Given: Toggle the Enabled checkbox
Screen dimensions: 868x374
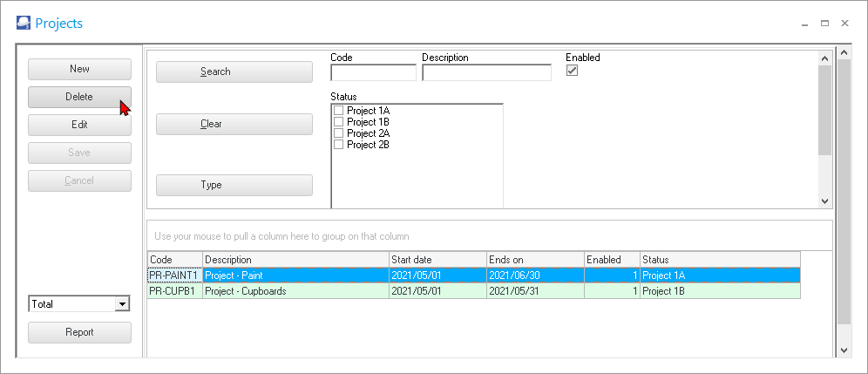Looking at the screenshot, I should click(x=573, y=71).
